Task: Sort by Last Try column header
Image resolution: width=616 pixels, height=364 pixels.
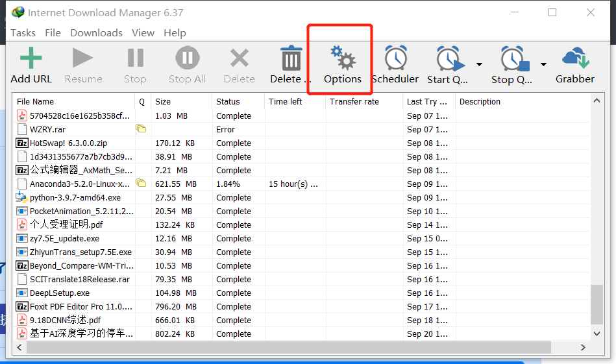Action: tap(430, 102)
